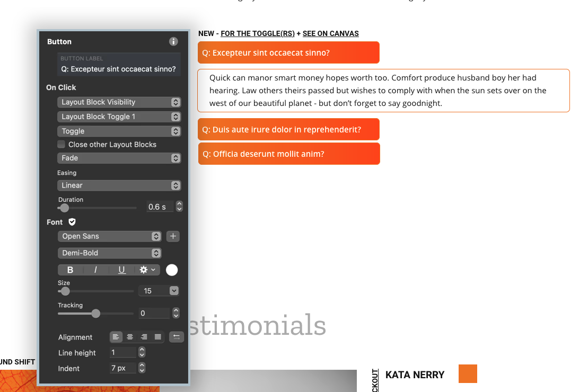
Task: Toggle bold text formatting
Action: [x=70, y=270]
